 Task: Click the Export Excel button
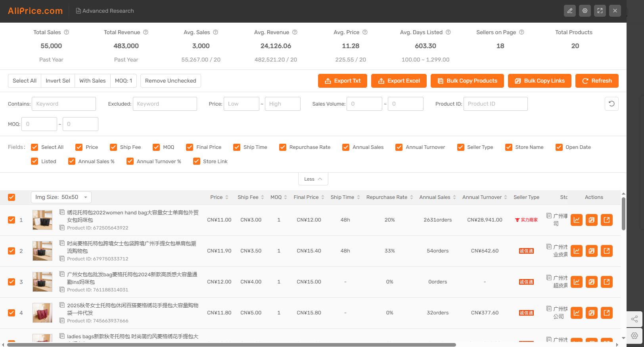tap(399, 81)
